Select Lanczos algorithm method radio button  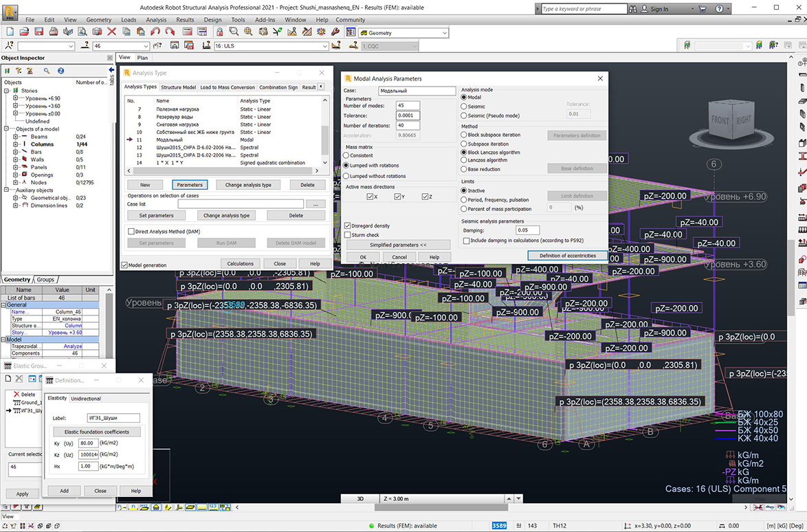pyautogui.click(x=464, y=160)
